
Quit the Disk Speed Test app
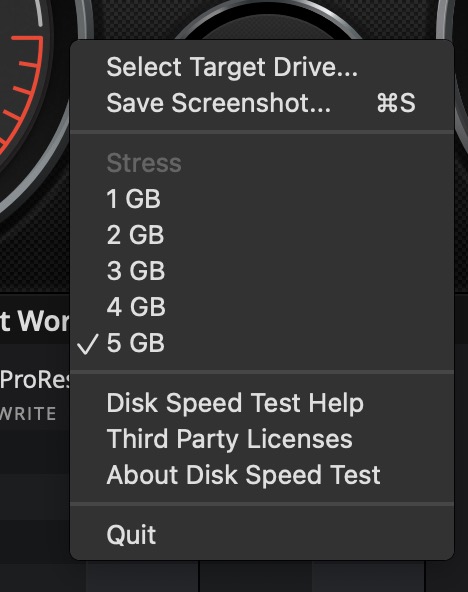tap(262, 535)
